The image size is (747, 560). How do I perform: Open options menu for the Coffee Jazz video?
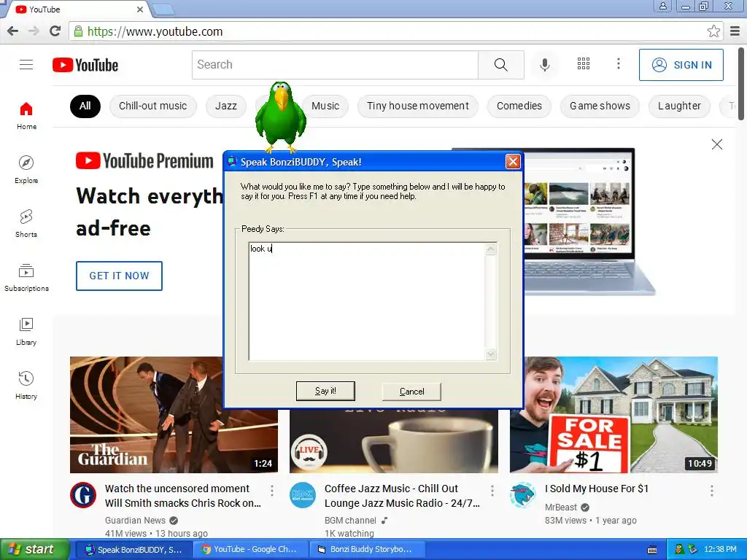point(492,491)
